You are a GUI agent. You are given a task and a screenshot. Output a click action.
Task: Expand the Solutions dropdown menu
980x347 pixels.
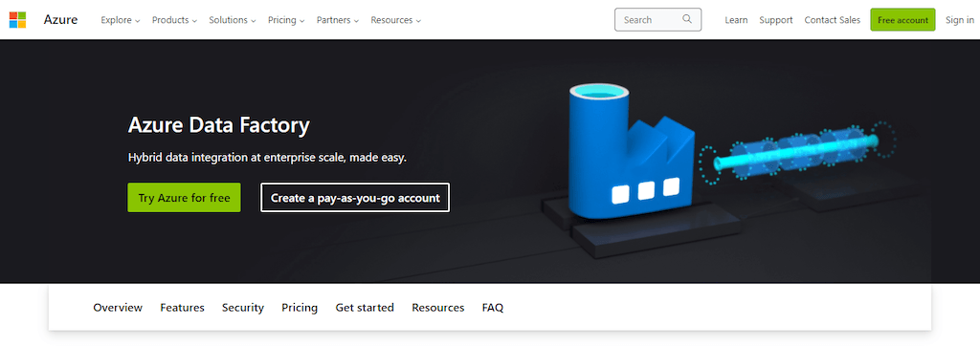click(233, 20)
